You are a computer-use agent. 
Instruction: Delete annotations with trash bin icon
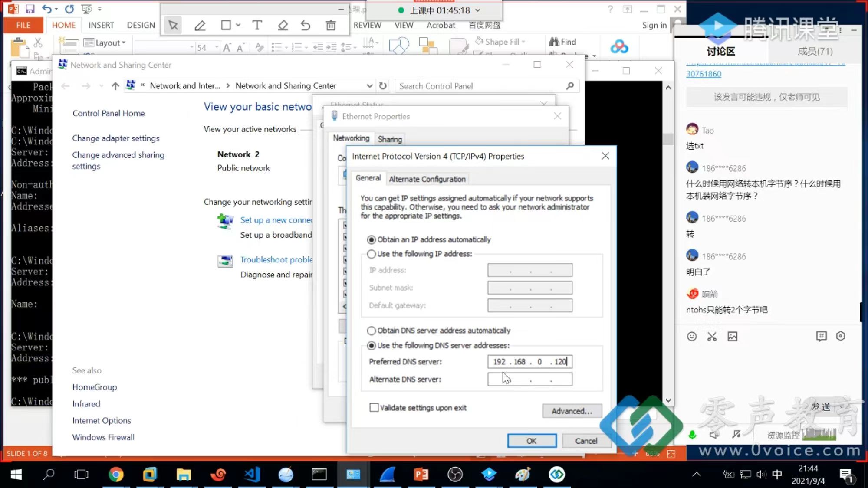(331, 26)
